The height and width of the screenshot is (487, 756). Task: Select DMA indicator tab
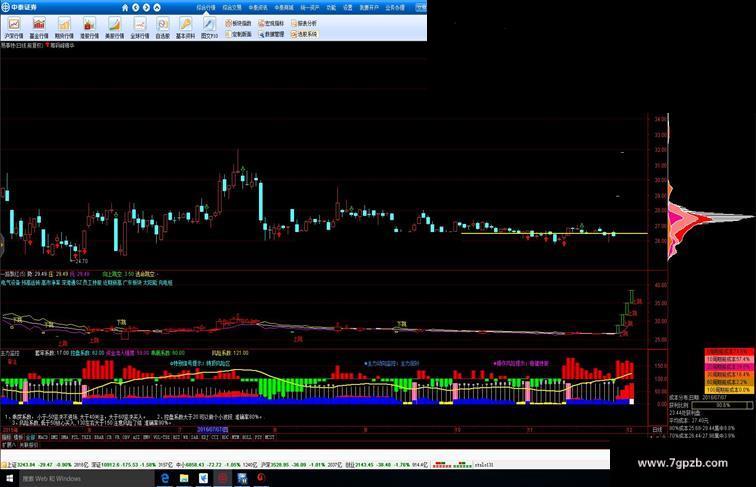(x=65, y=437)
